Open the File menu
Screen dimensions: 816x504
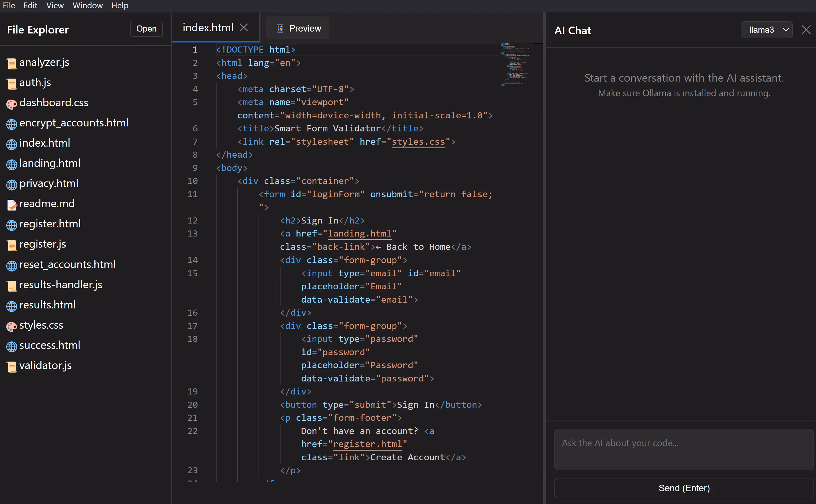click(x=9, y=6)
